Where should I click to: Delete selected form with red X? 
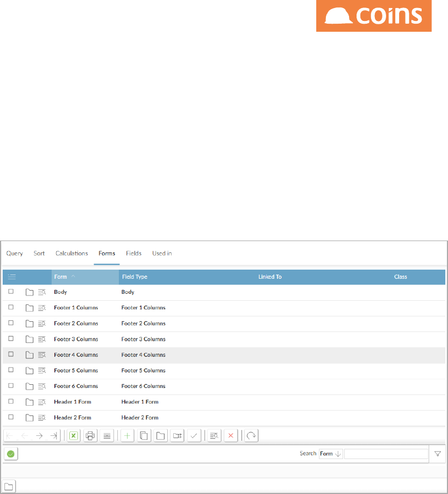pyautogui.click(x=231, y=436)
